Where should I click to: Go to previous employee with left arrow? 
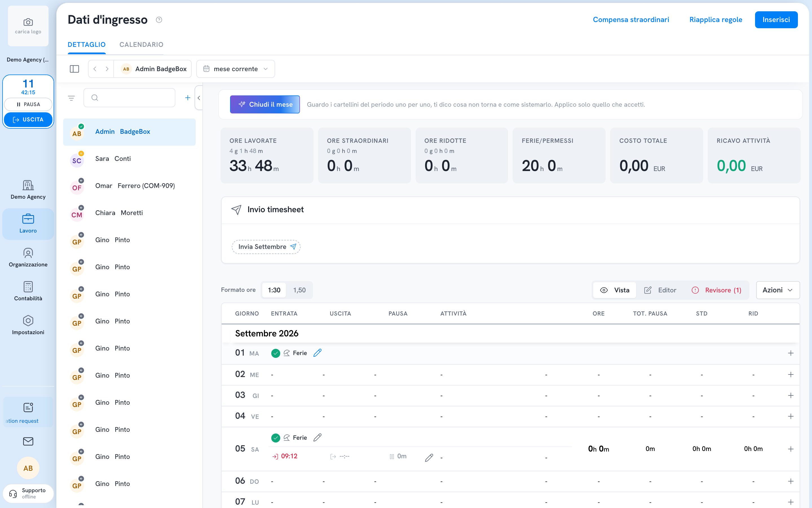pyautogui.click(x=95, y=69)
